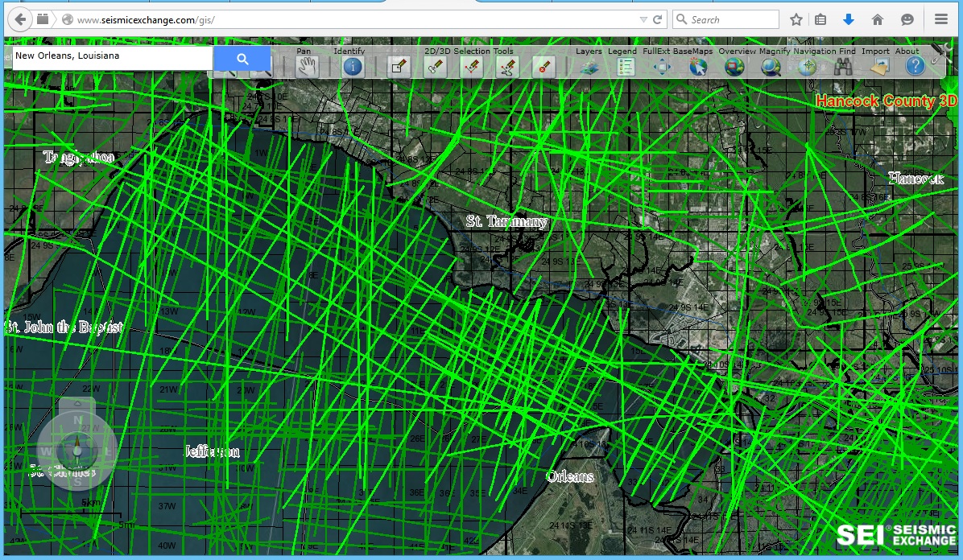Click the compass needle center on navigation widget
The width and height of the screenshot is (963, 560).
(x=77, y=450)
